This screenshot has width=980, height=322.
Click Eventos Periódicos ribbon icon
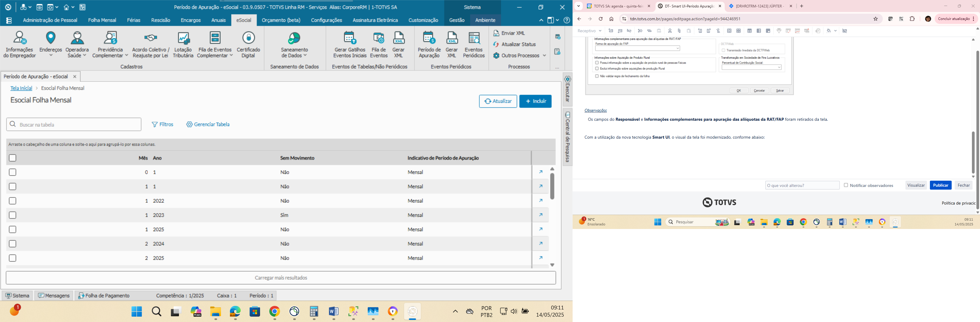pos(474,38)
